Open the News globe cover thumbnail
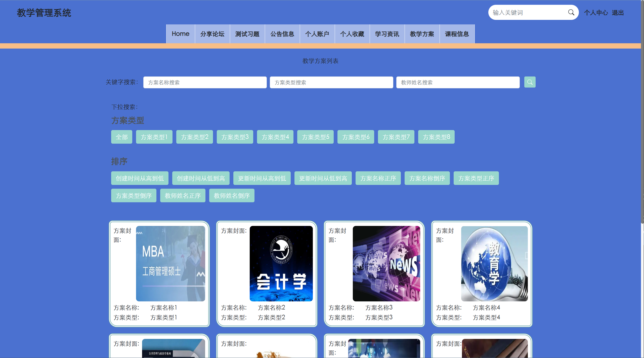 click(386, 263)
